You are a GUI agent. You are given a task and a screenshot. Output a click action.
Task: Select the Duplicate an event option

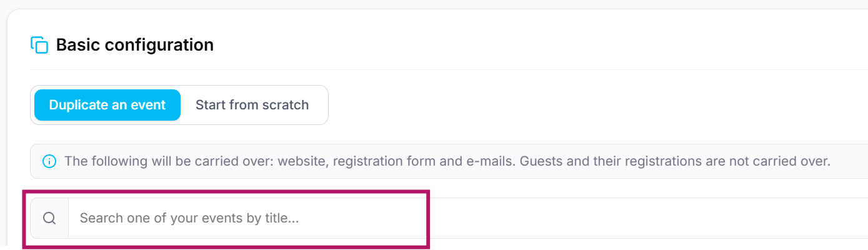point(107,105)
